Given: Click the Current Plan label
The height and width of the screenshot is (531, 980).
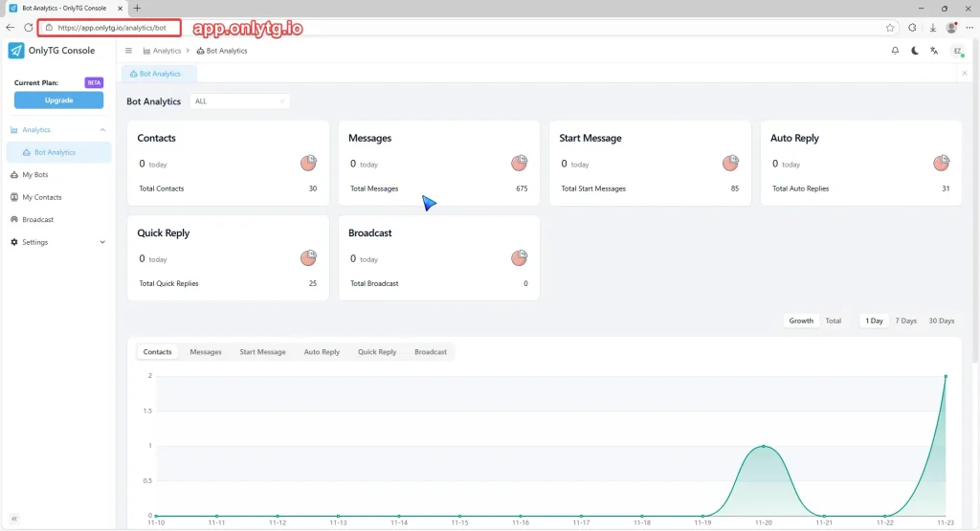Looking at the screenshot, I should pos(36,82).
